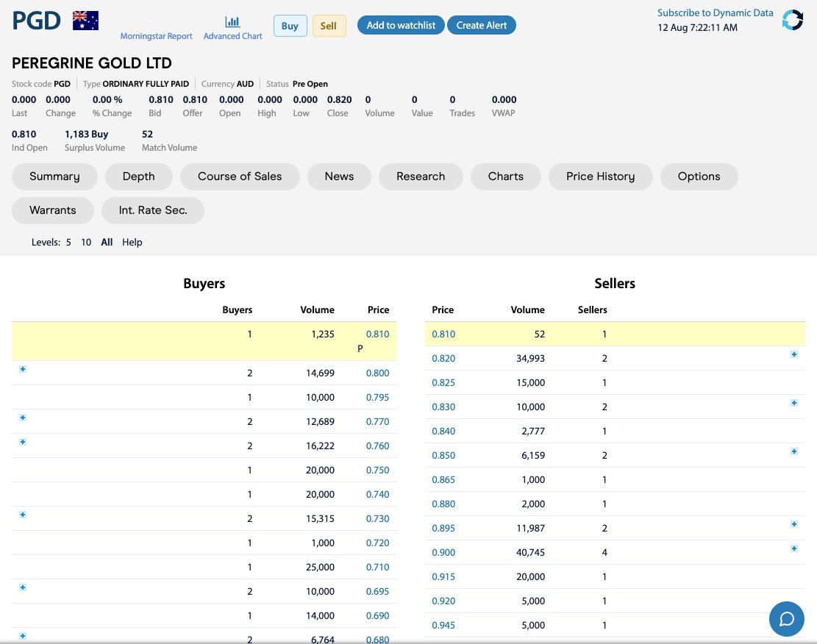Click the Australian flag icon next to PGD
Image resolution: width=817 pixels, height=644 pixels.
click(85, 21)
